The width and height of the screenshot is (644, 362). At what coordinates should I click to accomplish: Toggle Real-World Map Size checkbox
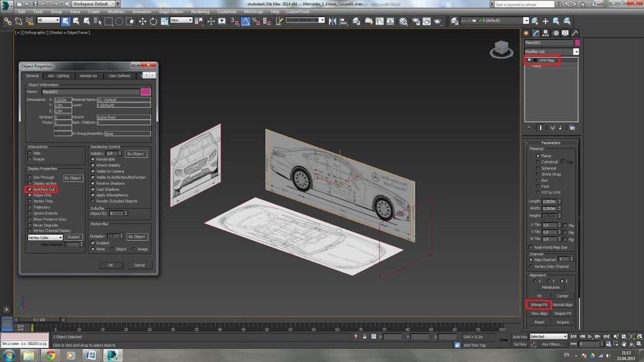tap(531, 248)
